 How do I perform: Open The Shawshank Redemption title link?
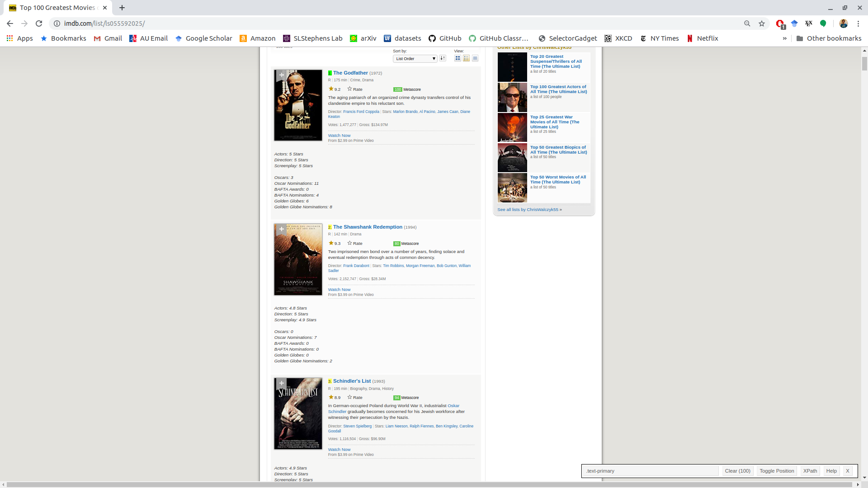click(368, 227)
